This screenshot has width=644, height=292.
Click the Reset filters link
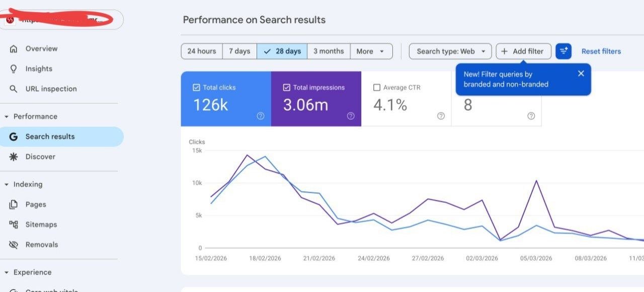click(x=601, y=51)
